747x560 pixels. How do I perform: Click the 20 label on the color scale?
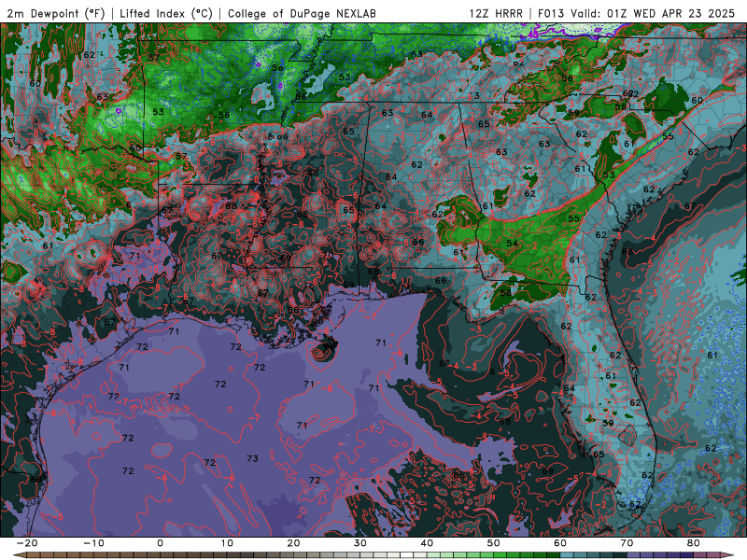coord(293,543)
